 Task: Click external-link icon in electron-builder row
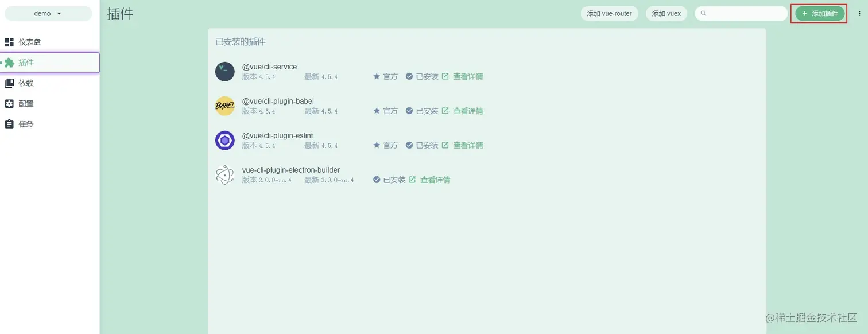coord(412,180)
